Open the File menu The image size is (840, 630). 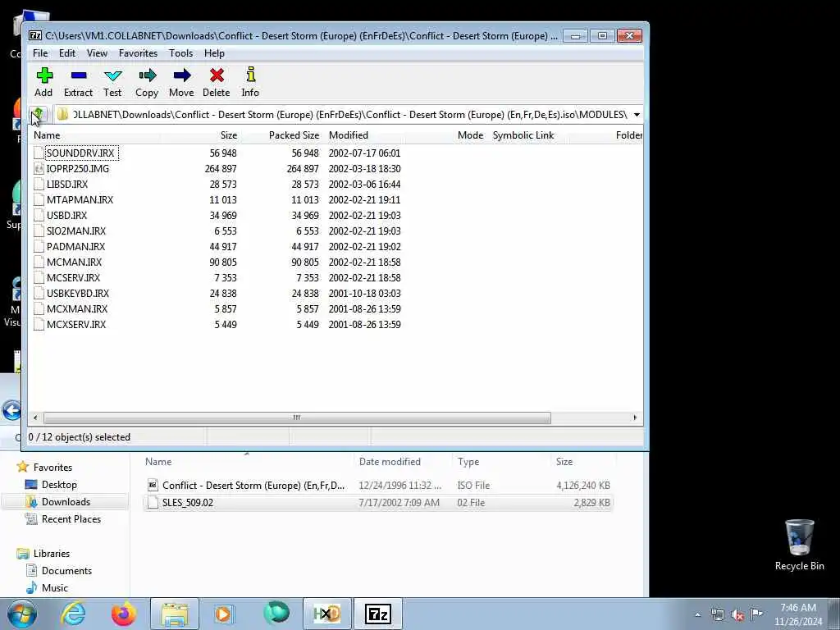pyautogui.click(x=40, y=53)
